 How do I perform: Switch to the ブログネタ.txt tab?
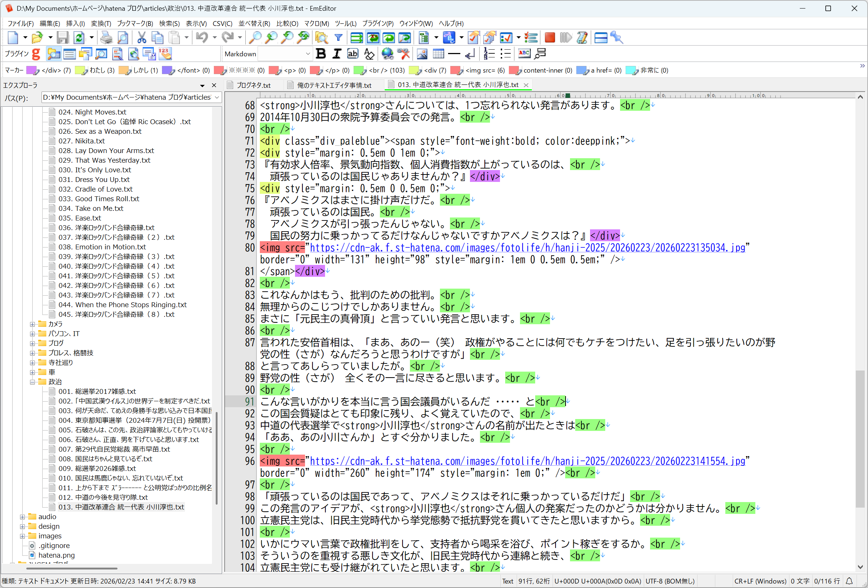pyautogui.click(x=253, y=85)
